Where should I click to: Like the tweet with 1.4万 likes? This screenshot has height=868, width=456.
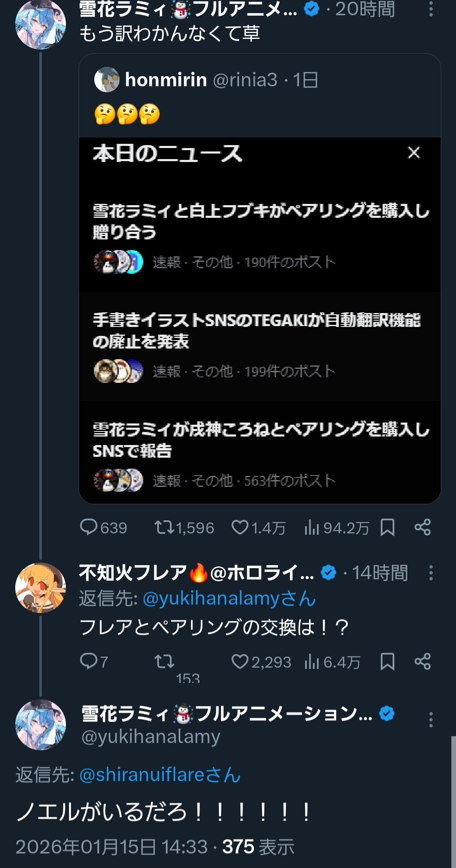240,527
